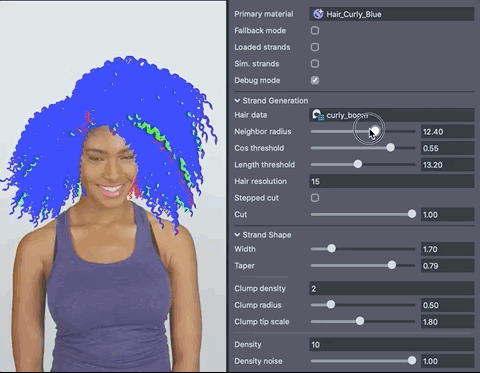
Task: Enable the Fallback mode checkbox
Action: click(x=315, y=31)
